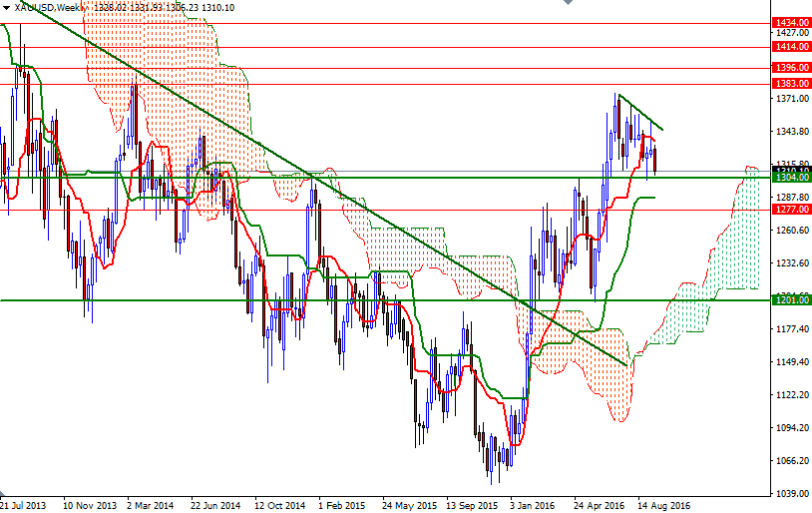Click the grey triangle marker above the 21 Jul 2013 label
The height and width of the screenshot is (513, 812).
coord(4,493)
